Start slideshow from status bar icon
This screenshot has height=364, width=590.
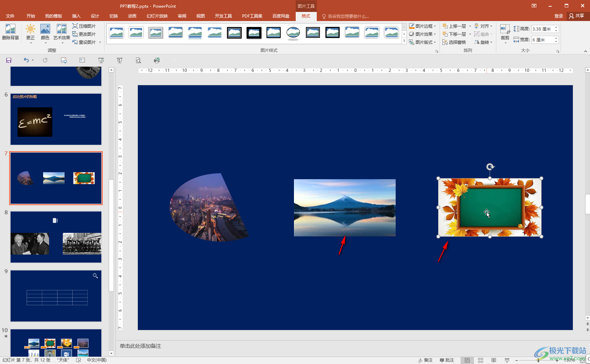[x=507, y=360]
